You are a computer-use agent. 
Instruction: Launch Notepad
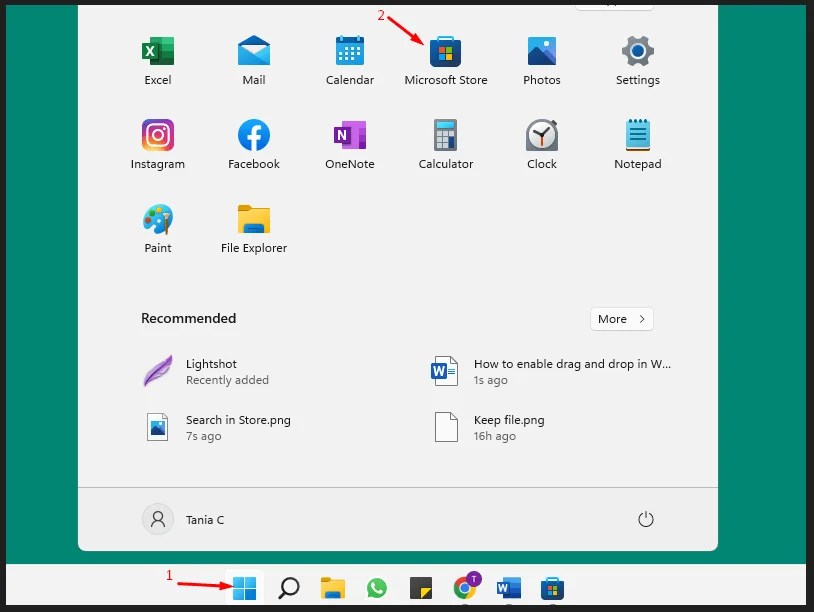click(x=637, y=144)
